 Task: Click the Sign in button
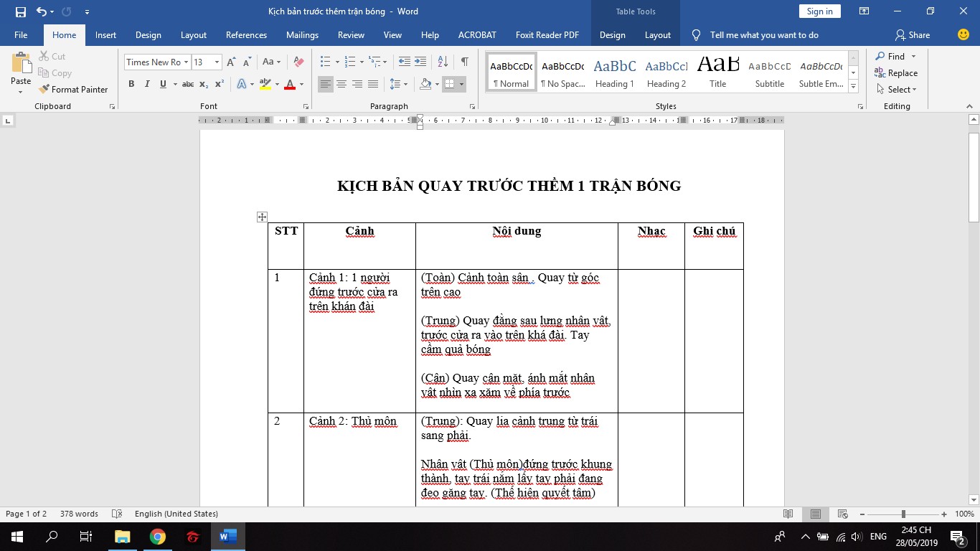coord(820,11)
